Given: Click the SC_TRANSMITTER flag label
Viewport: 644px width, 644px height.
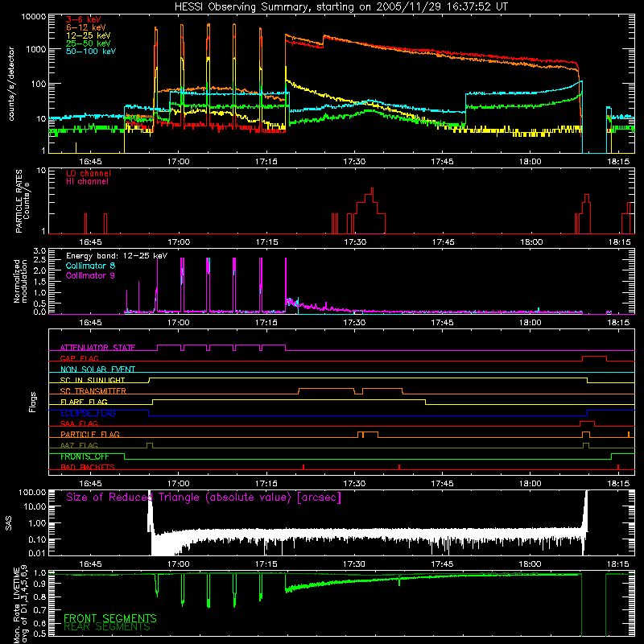Looking at the screenshot, I should [93, 391].
